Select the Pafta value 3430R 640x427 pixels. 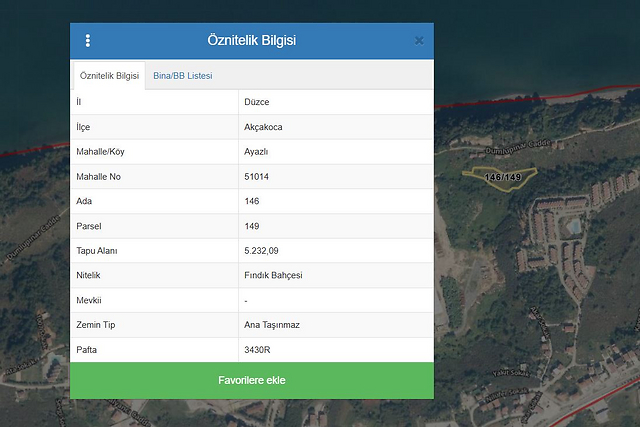257,350
